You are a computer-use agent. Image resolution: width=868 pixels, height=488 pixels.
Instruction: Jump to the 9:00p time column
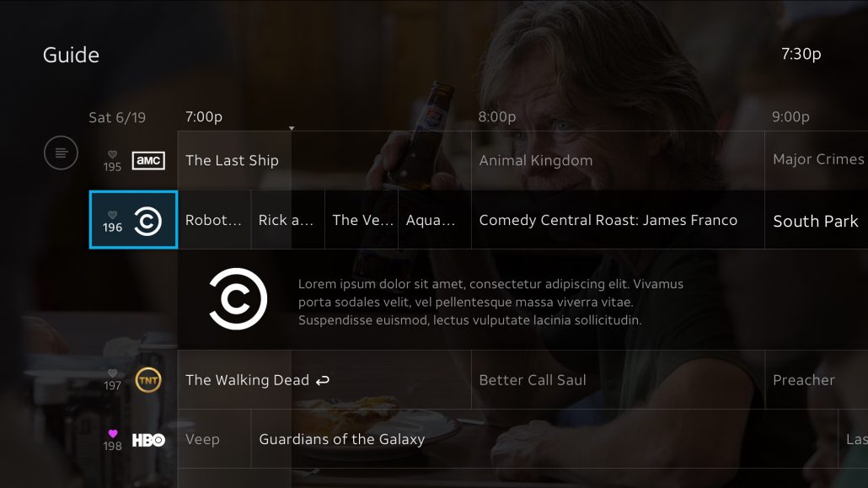tap(790, 117)
